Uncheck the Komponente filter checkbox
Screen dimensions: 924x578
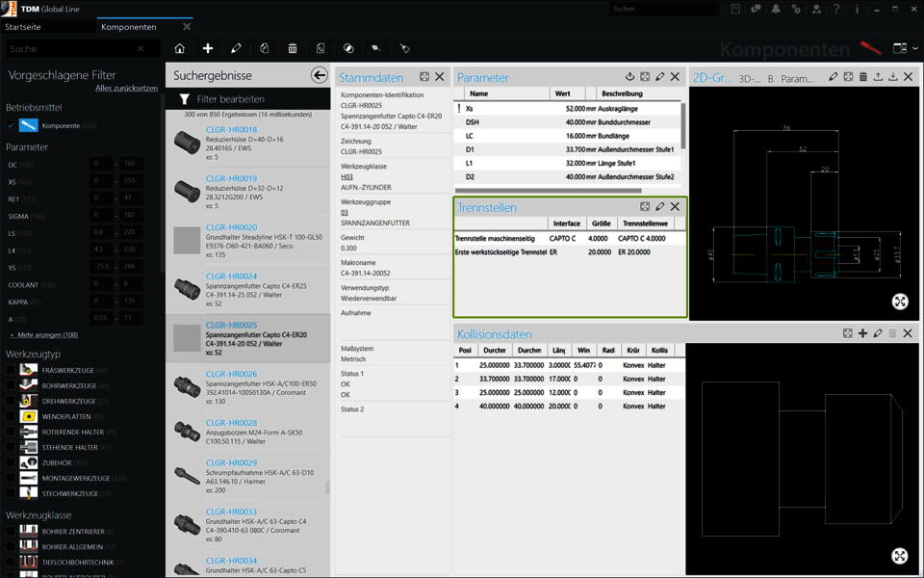click(11, 125)
